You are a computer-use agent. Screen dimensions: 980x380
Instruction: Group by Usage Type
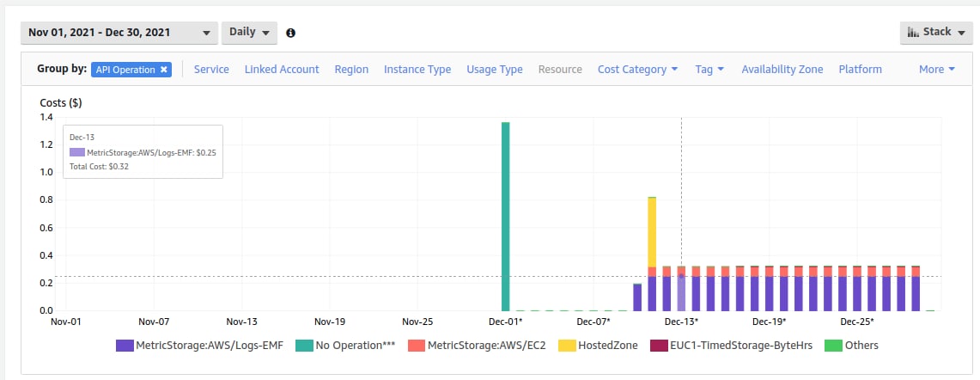pos(495,70)
